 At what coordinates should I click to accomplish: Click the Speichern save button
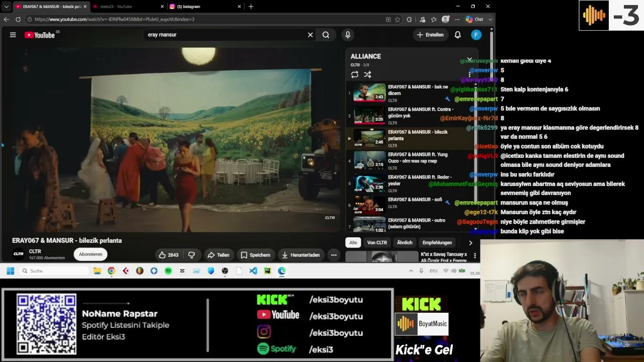coord(255,255)
